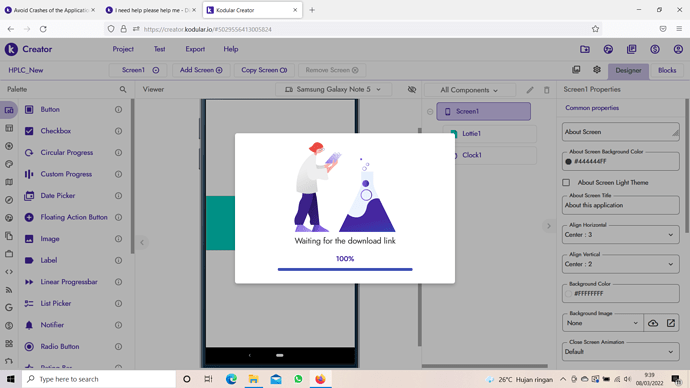Switch to the Blocks view
Viewport: 690px width, 388px height.
click(x=667, y=70)
